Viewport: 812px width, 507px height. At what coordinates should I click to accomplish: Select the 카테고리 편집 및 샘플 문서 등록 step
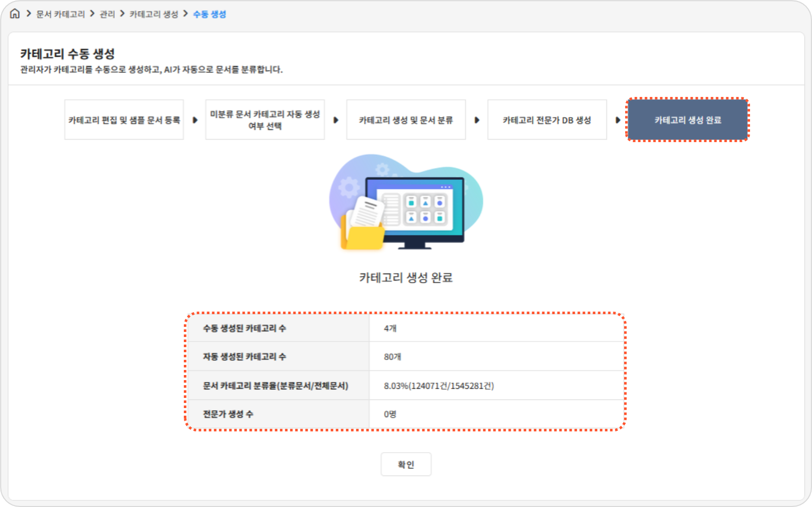(x=124, y=120)
